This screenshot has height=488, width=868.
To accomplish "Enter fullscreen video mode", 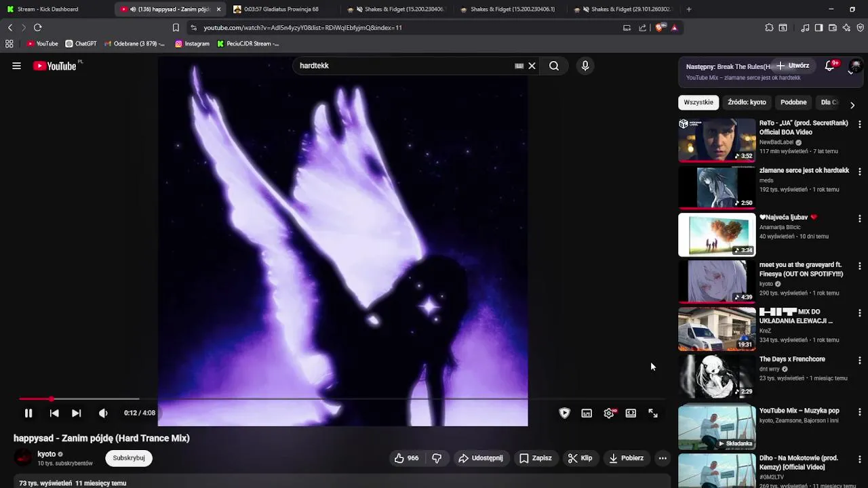I will (653, 413).
